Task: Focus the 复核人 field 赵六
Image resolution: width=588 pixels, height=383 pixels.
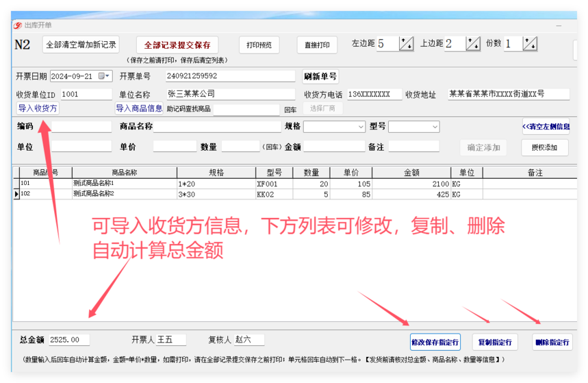Action: pyautogui.click(x=249, y=340)
